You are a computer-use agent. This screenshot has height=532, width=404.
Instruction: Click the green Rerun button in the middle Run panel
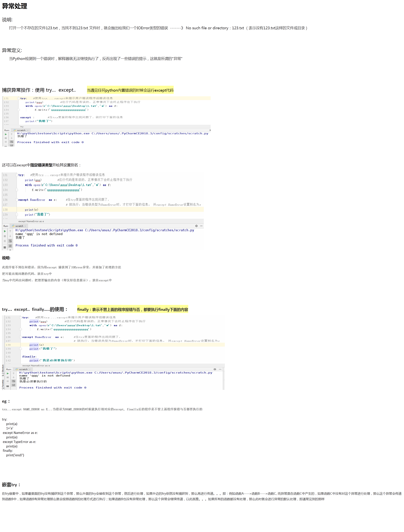click(x=5, y=231)
